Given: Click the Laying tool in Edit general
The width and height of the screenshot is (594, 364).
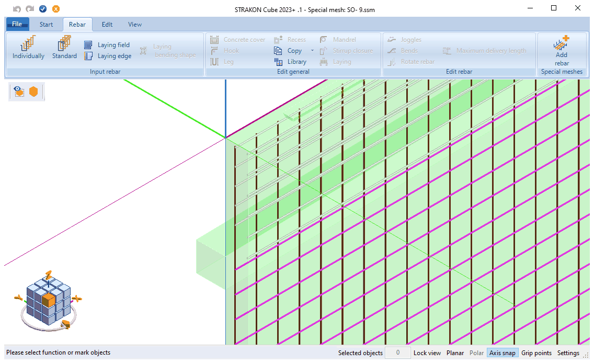Looking at the screenshot, I should pos(335,62).
